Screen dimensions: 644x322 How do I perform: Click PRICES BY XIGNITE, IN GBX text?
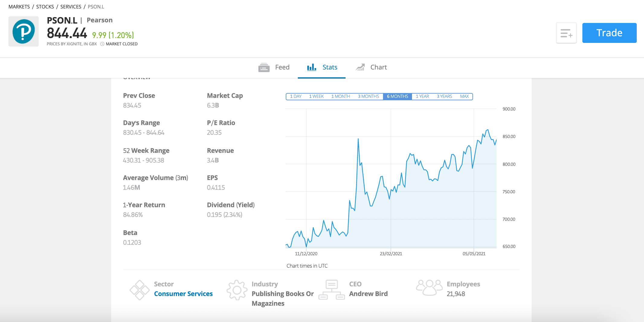tap(72, 44)
